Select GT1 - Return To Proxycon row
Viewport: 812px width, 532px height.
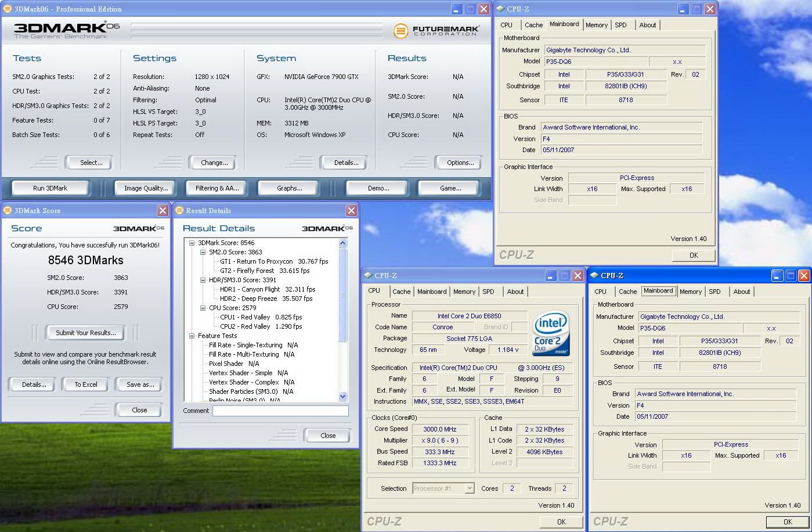tap(274, 261)
